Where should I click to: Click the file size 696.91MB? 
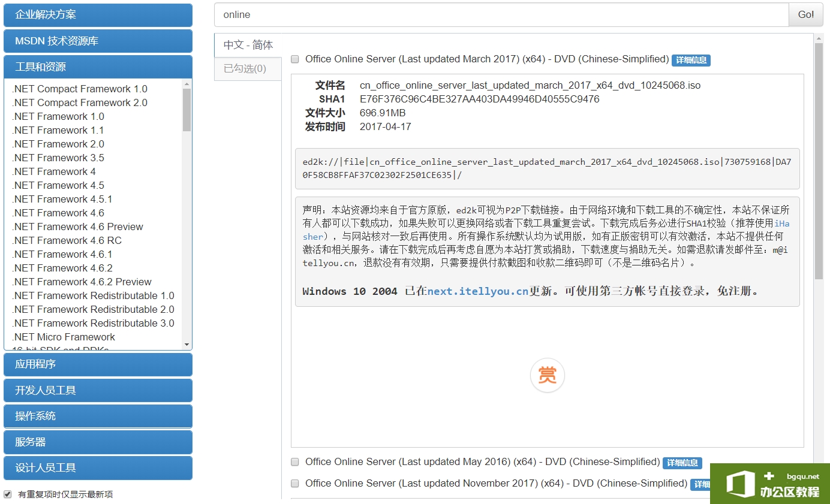tap(383, 113)
